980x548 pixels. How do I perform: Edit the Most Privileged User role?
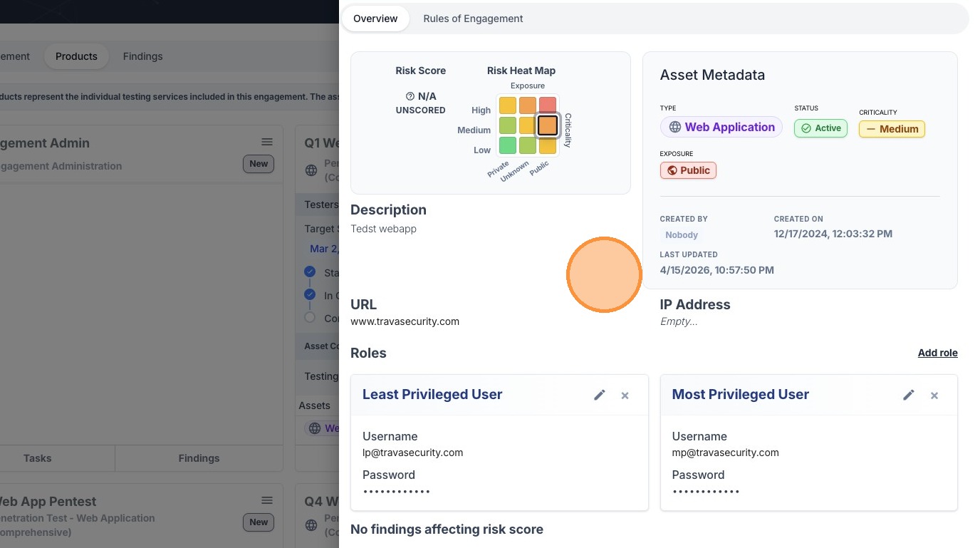tap(909, 395)
